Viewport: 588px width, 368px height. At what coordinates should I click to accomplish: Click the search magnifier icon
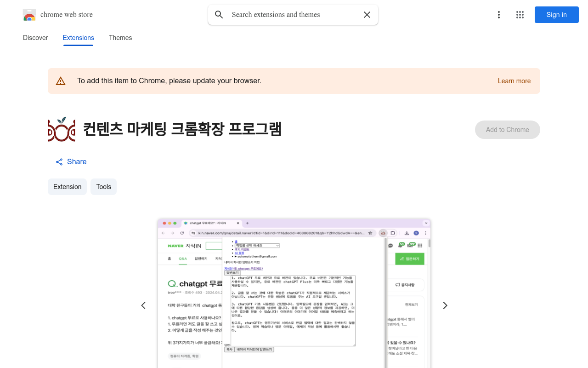[x=219, y=15]
